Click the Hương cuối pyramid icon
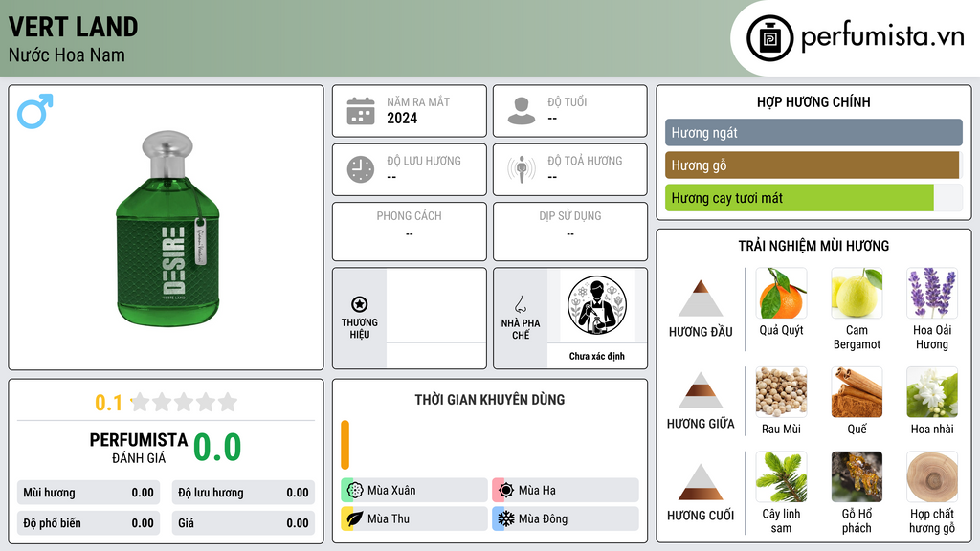This screenshot has width=980, height=551. pos(701,482)
